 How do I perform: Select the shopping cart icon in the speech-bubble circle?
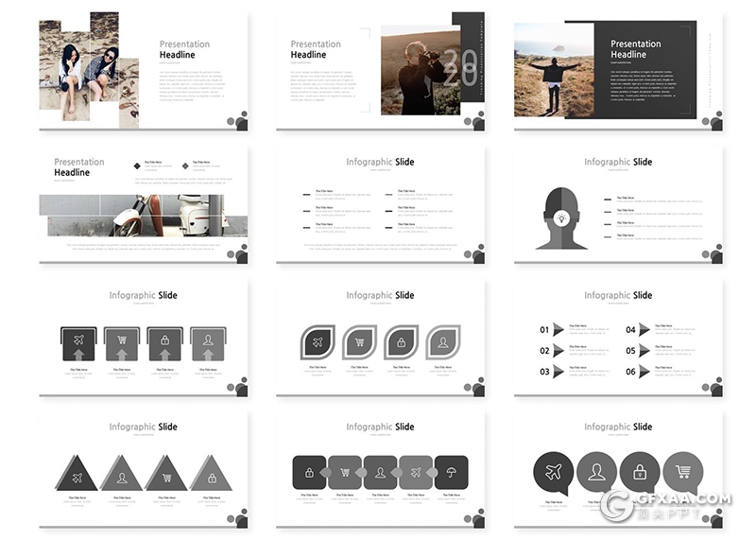(682, 472)
